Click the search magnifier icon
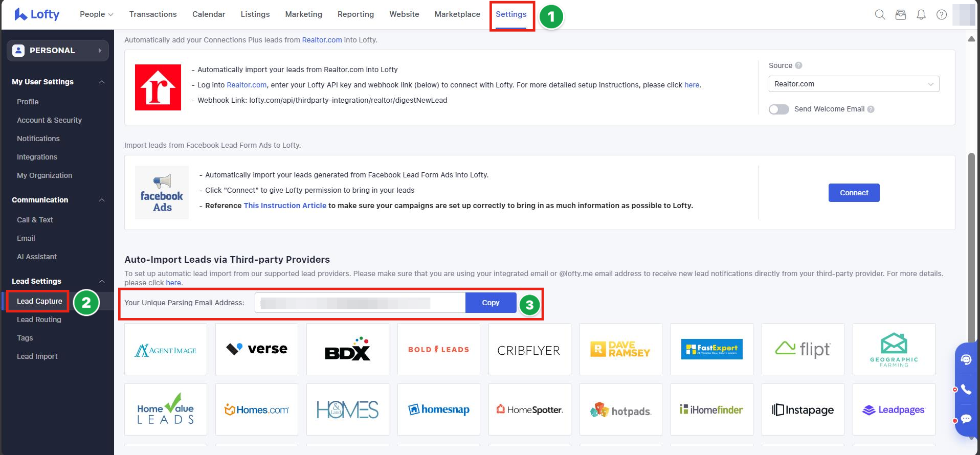Image resolution: width=980 pixels, height=455 pixels. (880, 15)
